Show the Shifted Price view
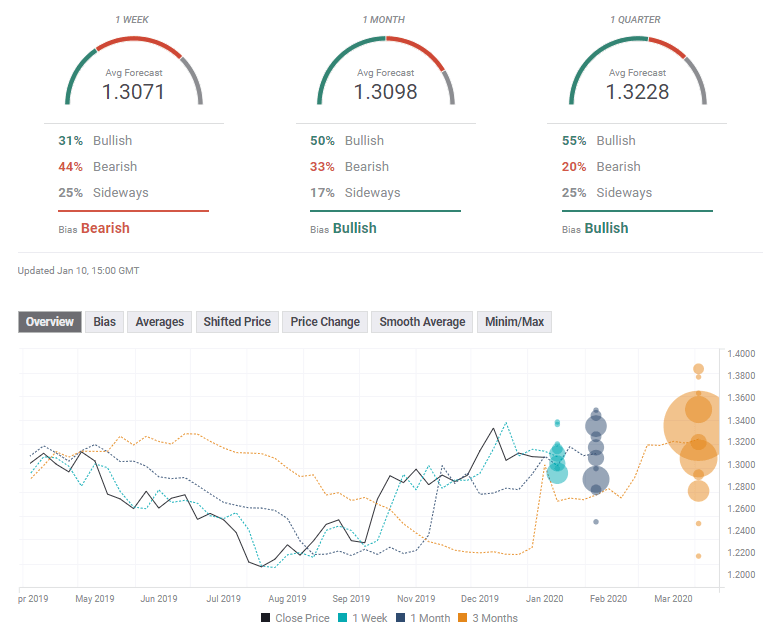 click(x=237, y=322)
